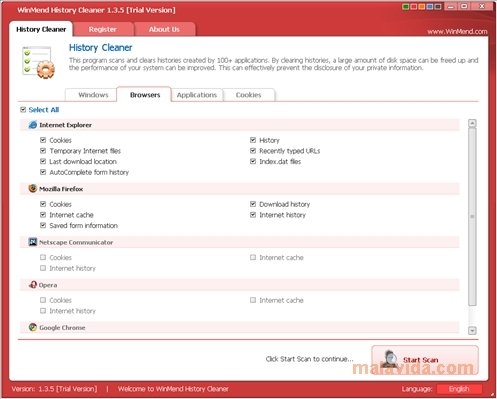Image resolution: width=497 pixels, height=399 pixels.
Task: Check Netscape Internet history
Action: (x=43, y=268)
